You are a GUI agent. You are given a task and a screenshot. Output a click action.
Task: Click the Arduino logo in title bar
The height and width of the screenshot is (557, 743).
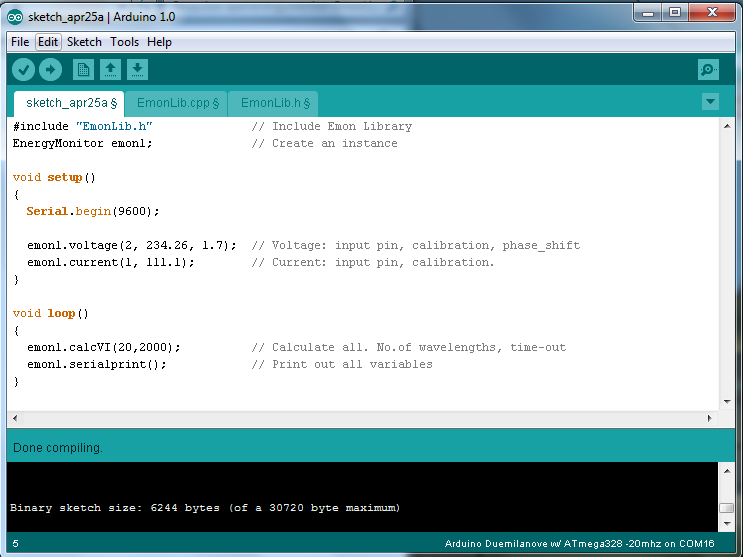15,17
